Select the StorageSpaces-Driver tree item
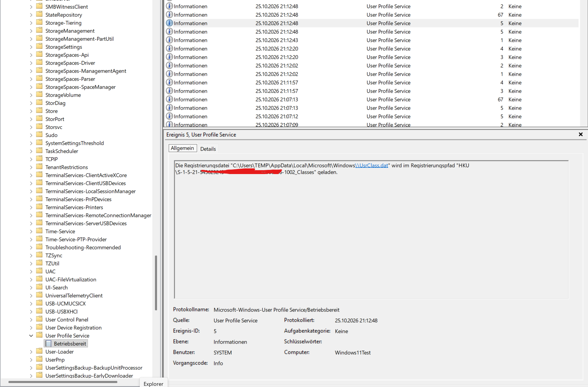 pyautogui.click(x=70, y=63)
